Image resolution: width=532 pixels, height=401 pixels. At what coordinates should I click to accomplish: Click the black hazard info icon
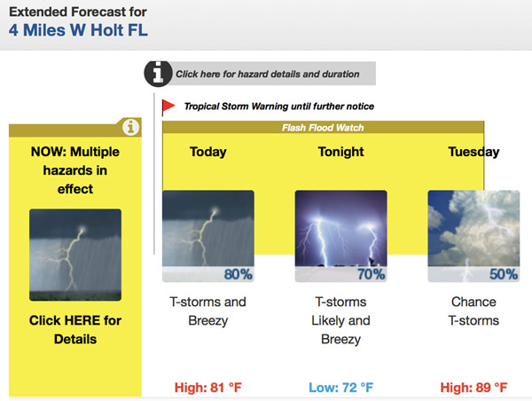(x=158, y=74)
